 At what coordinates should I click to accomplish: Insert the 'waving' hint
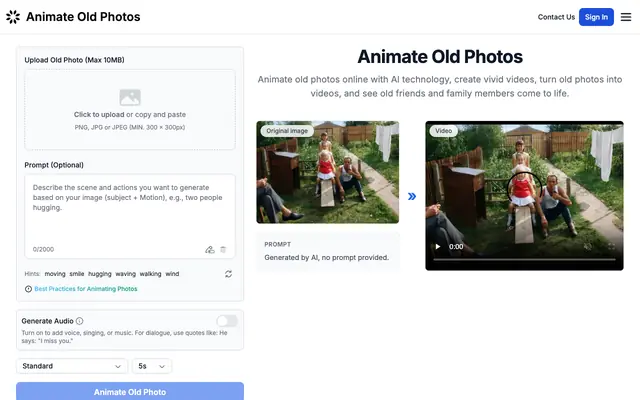pos(126,274)
